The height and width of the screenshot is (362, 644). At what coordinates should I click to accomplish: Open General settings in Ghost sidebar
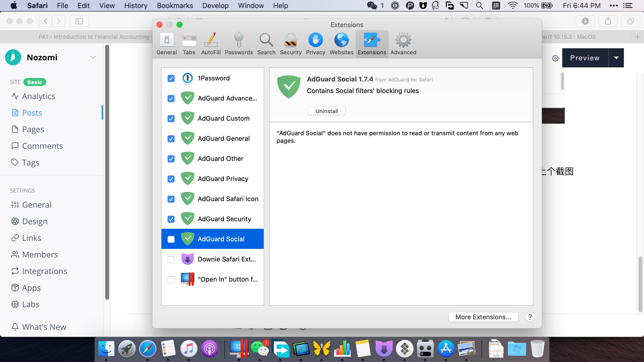coord(31,205)
